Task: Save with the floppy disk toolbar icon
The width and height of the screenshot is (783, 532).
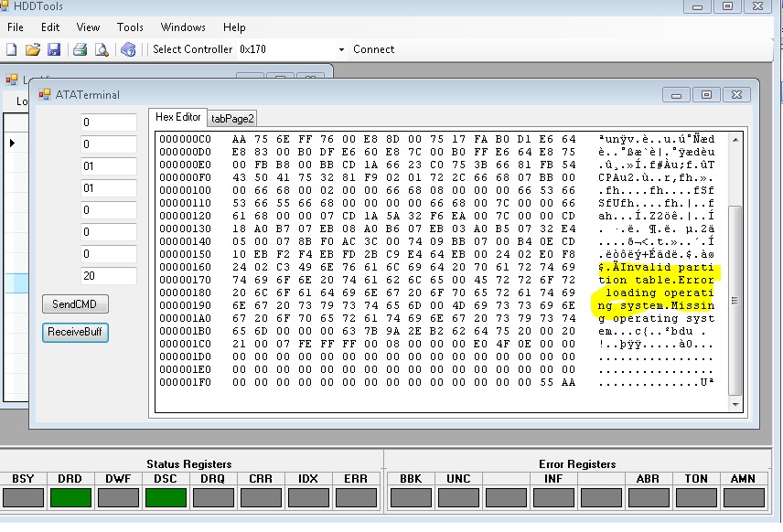Action: (54, 49)
